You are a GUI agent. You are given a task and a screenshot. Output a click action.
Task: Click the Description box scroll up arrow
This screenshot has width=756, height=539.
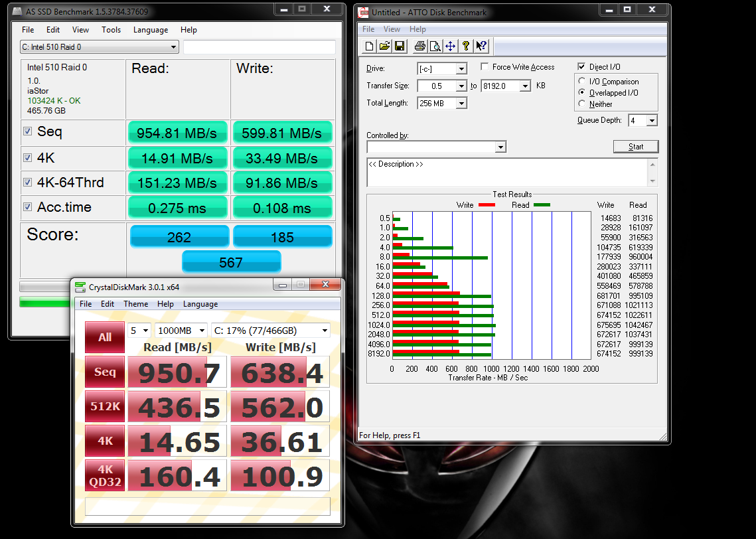tap(653, 165)
